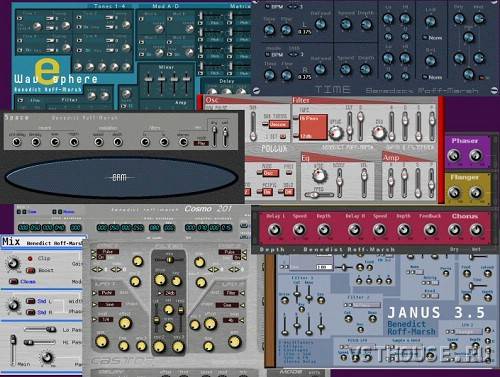Screen dimensions: 500x377
Task: Click the first Wavesphere Mixer fader
Action: 149,79
